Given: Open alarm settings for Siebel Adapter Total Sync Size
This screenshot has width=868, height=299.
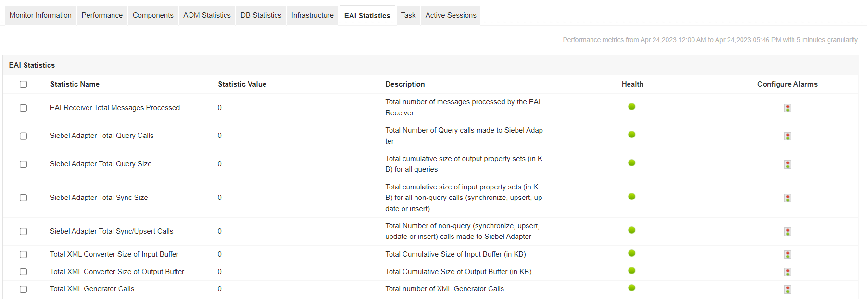Looking at the screenshot, I should point(787,198).
